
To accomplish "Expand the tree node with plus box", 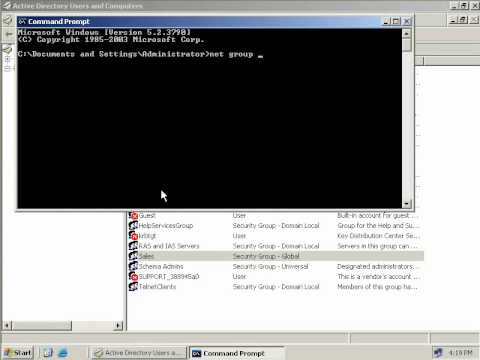I will [x=8, y=59].
